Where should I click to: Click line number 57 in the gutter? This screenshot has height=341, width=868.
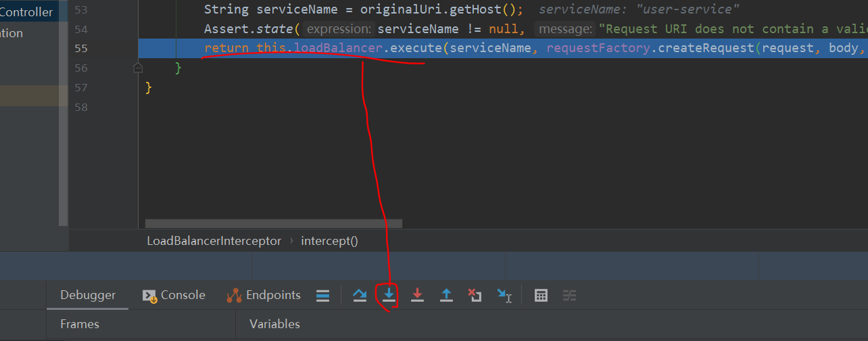[81, 87]
